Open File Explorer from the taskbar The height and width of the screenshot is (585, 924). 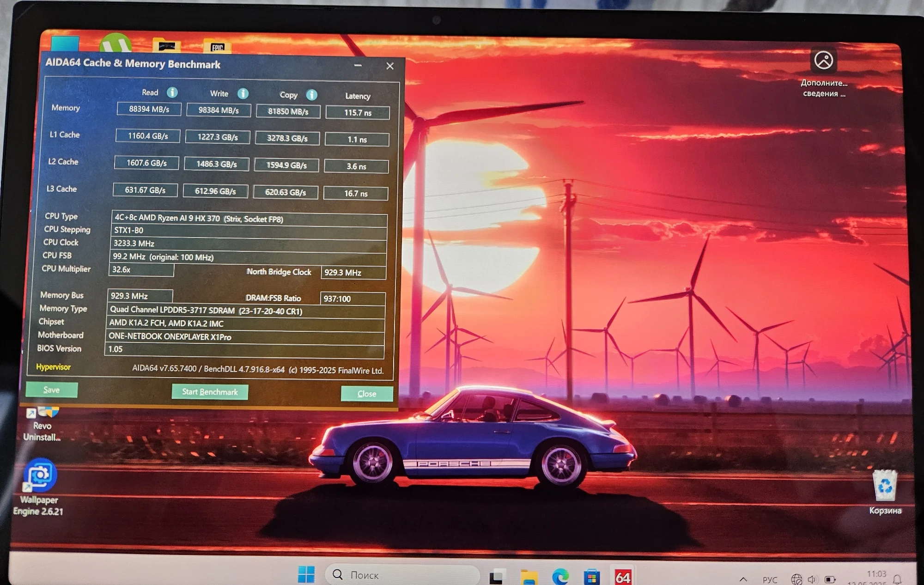[x=529, y=577]
